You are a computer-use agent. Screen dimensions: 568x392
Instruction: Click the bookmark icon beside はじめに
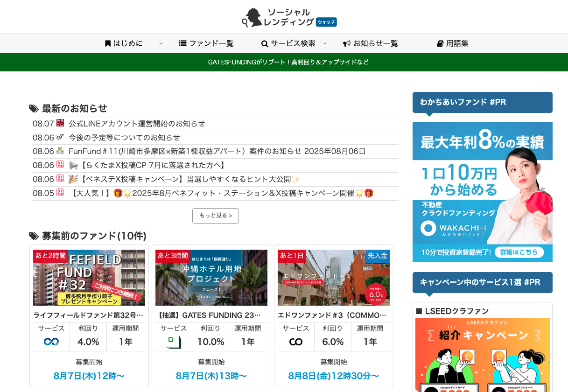pos(108,43)
